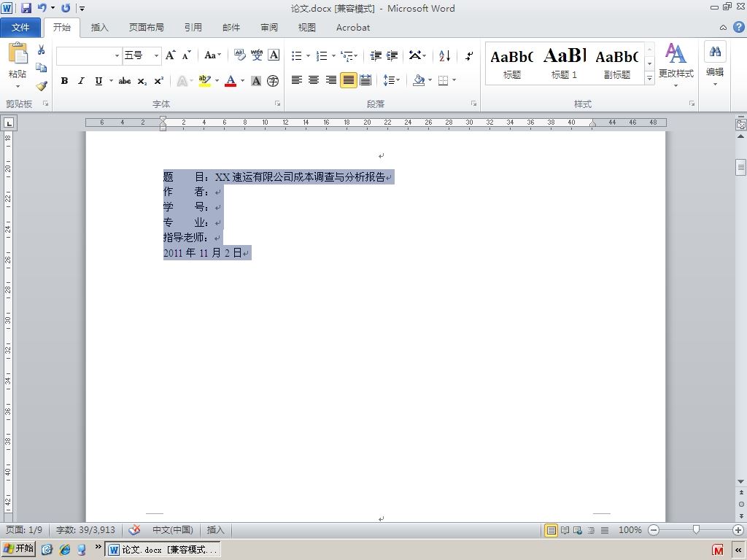
Task: Activate the Format Painter brush
Action: (x=41, y=86)
